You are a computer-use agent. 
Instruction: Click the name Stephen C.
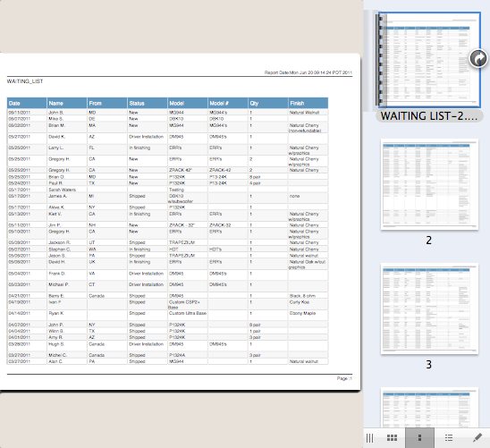click(59, 249)
